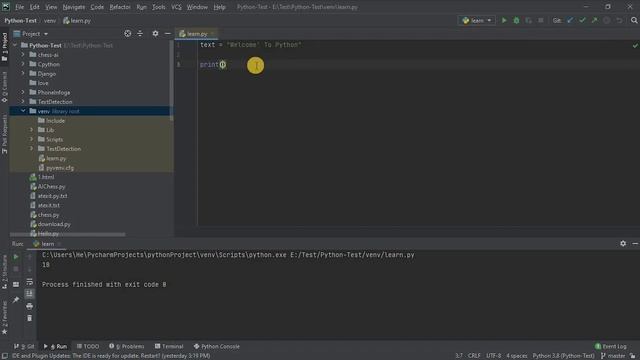
Task: Print the Run console output
Action: pos(29,306)
